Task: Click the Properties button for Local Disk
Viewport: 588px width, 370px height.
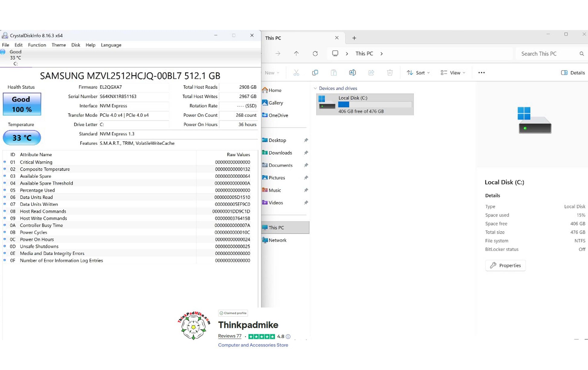Action: point(505,265)
